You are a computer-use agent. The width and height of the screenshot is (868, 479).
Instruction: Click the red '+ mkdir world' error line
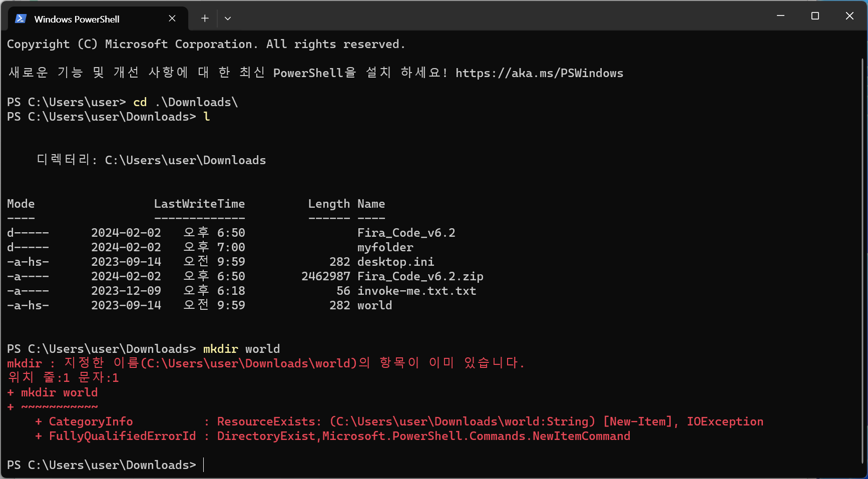(53, 392)
